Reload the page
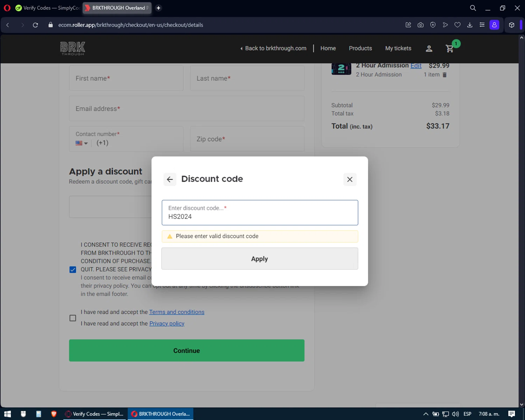This screenshot has height=420, width=525. (x=35, y=25)
